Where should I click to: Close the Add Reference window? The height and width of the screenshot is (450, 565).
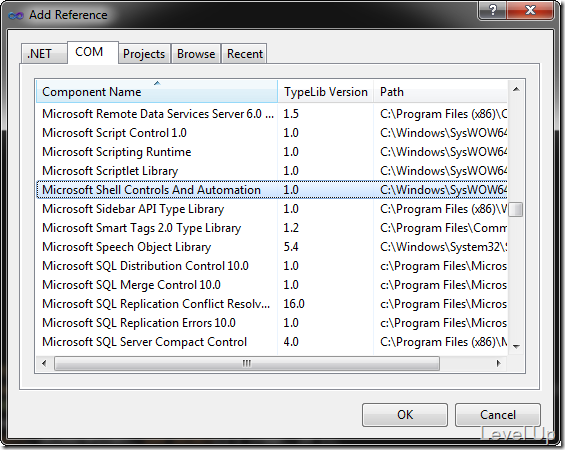(x=530, y=10)
